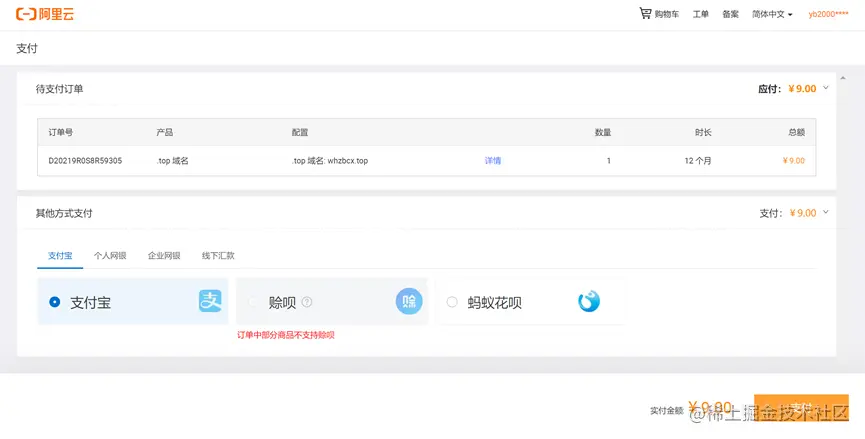Open the 工单 menu item

pyautogui.click(x=701, y=14)
